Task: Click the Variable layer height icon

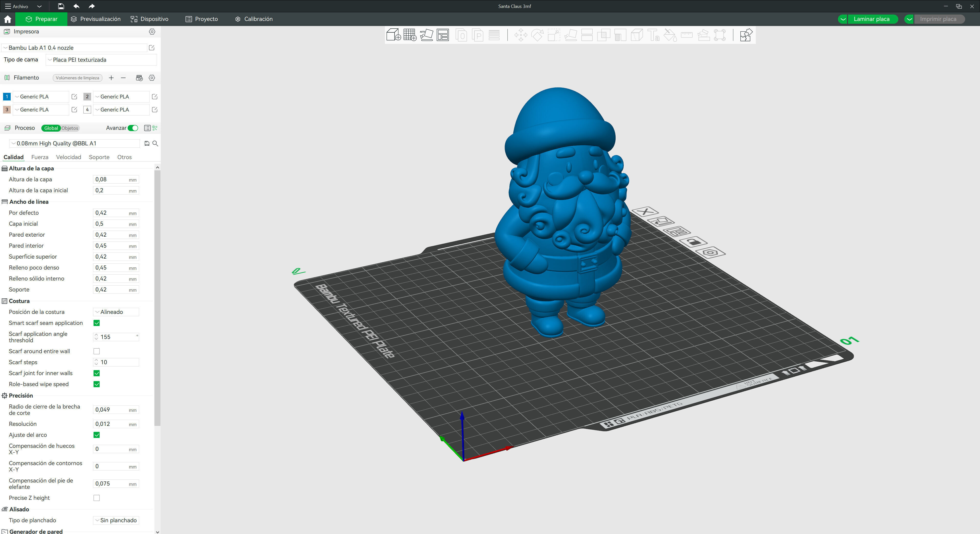Action: [494, 35]
